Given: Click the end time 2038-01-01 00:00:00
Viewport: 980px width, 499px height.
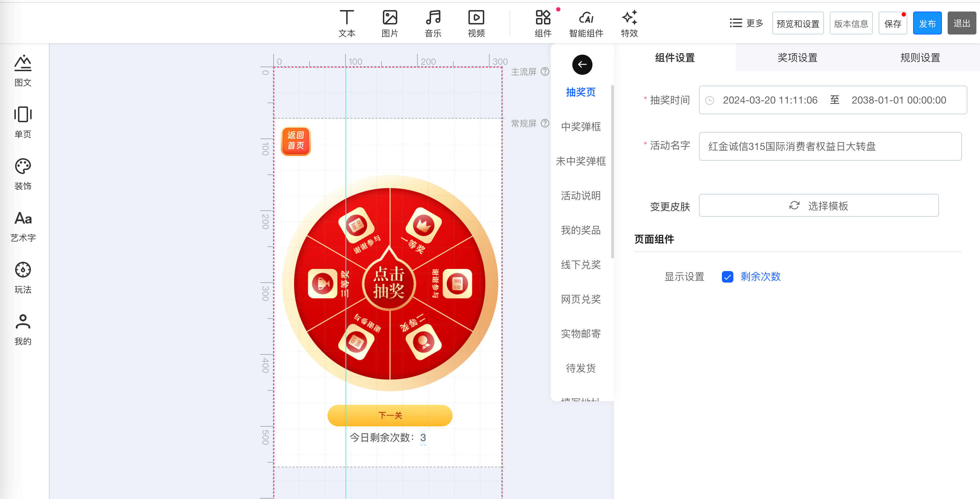Looking at the screenshot, I should (899, 100).
